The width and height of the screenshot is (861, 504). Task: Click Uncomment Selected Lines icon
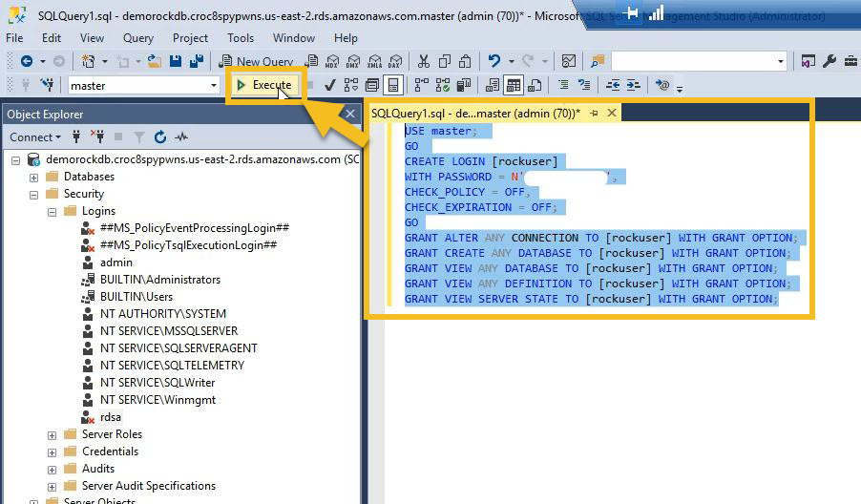(584, 85)
